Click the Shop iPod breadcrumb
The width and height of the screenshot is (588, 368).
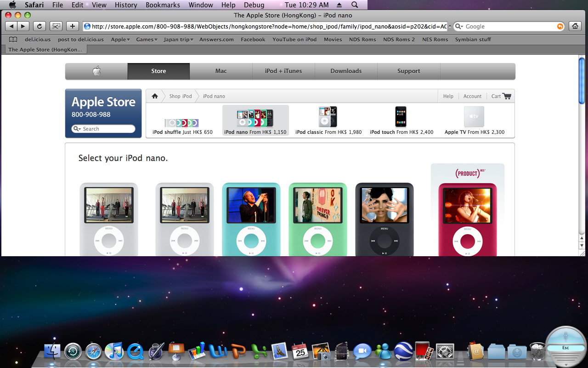pos(181,96)
